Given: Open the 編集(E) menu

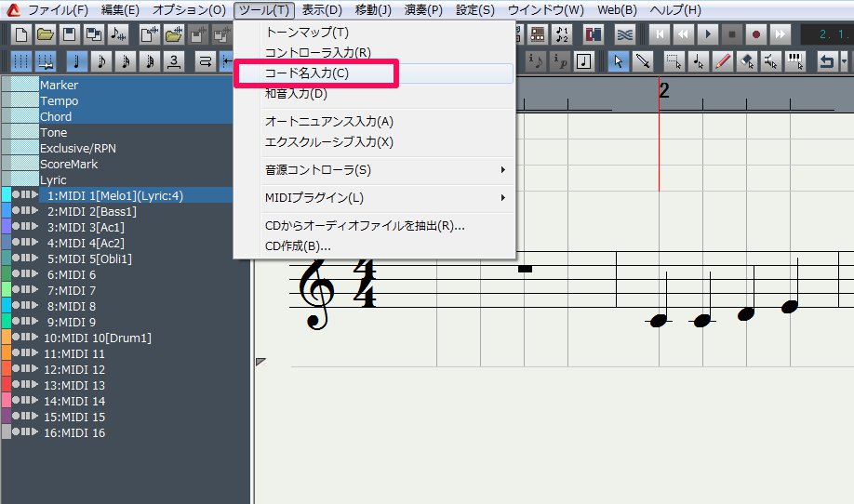Looking at the screenshot, I should point(120,9).
